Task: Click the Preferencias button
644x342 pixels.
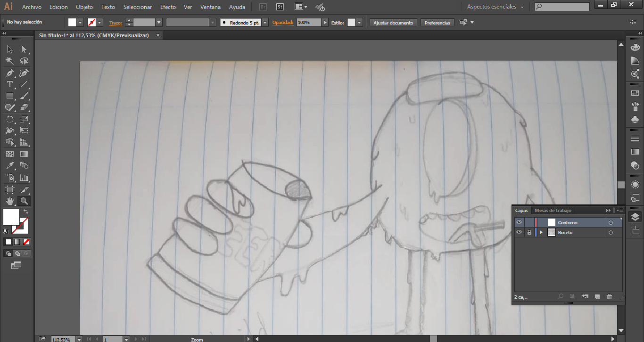Action: click(x=437, y=23)
